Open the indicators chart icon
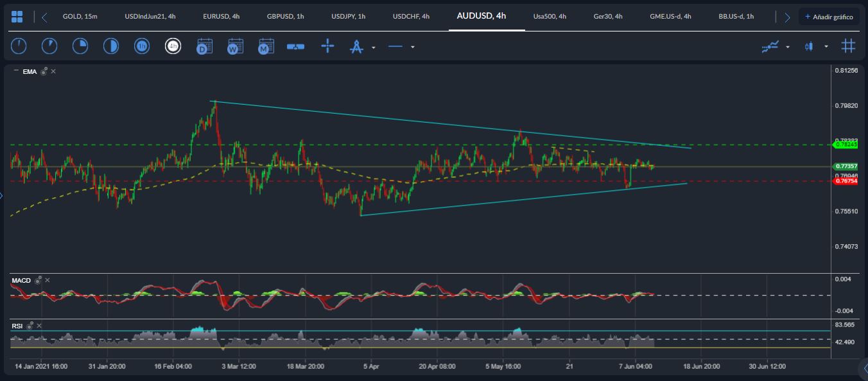This screenshot has height=381, width=868. [770, 46]
